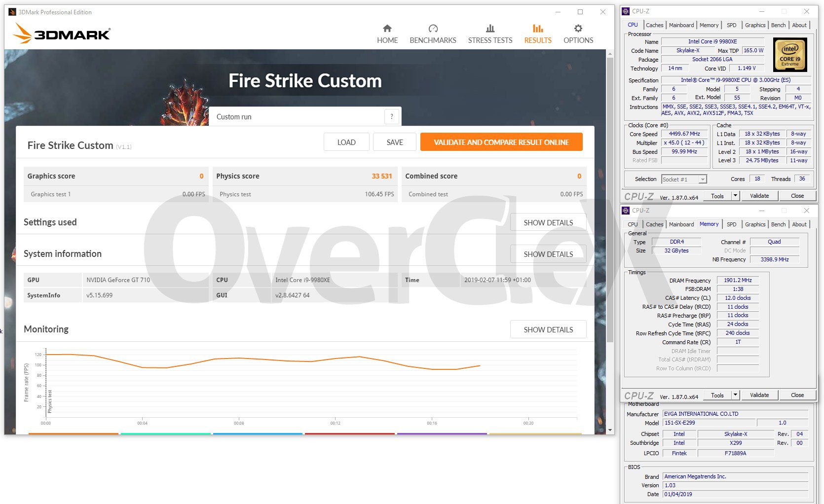Click the scrollbar down arrow in 3DMark

(x=610, y=430)
